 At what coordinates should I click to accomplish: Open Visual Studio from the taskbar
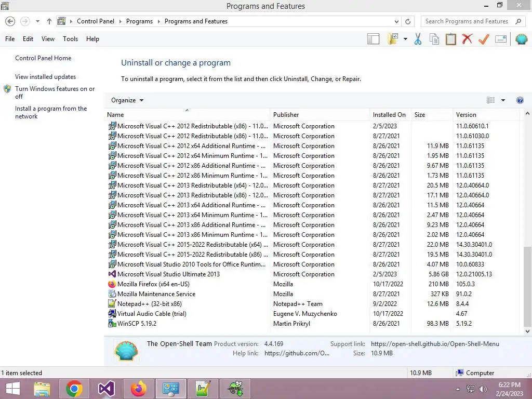106,389
